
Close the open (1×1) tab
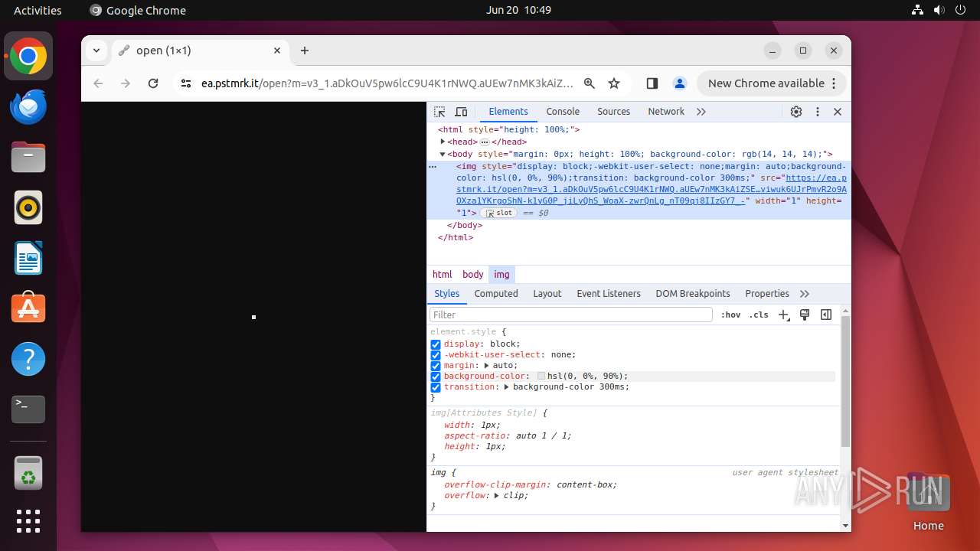tap(277, 51)
